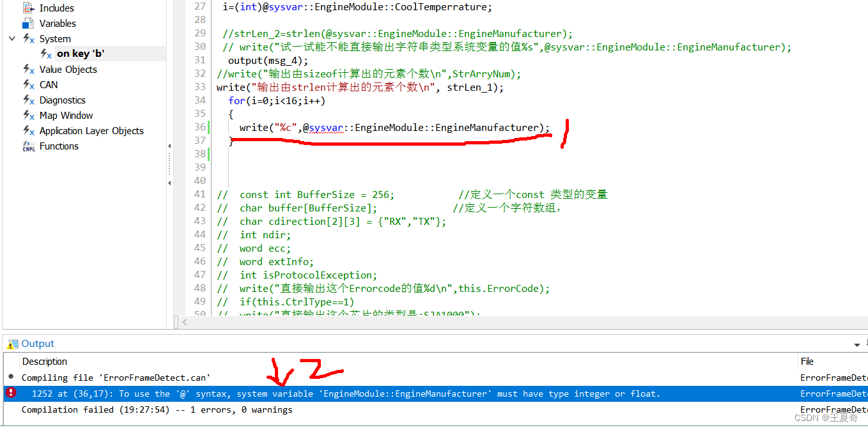Click the closing brace on line 37

[x=231, y=141]
